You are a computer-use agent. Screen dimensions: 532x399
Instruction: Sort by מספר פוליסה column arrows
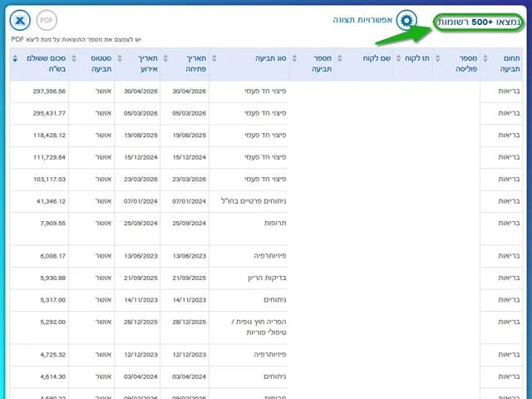click(438, 58)
